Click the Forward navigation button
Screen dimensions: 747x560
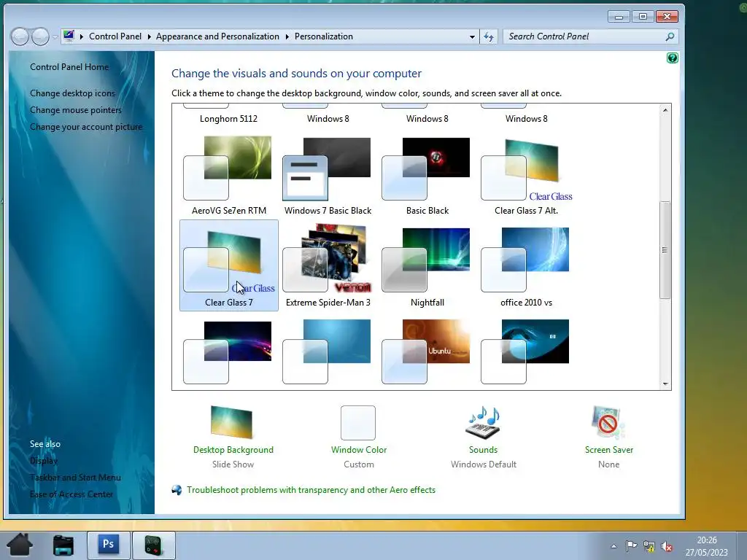click(x=40, y=36)
